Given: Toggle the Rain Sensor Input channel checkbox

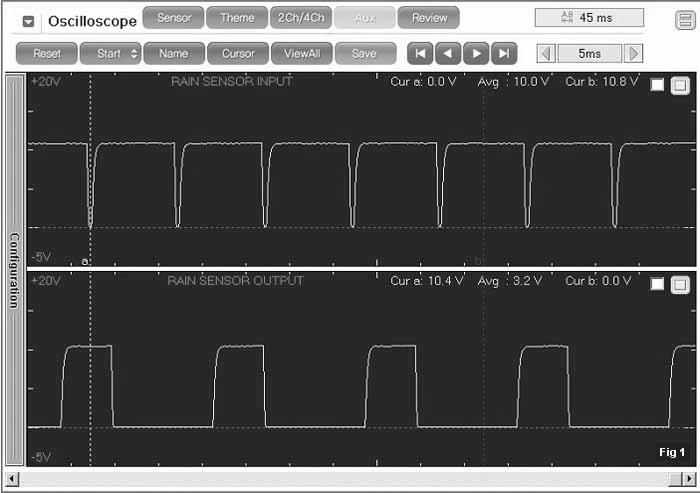Looking at the screenshot, I should tap(657, 85).
